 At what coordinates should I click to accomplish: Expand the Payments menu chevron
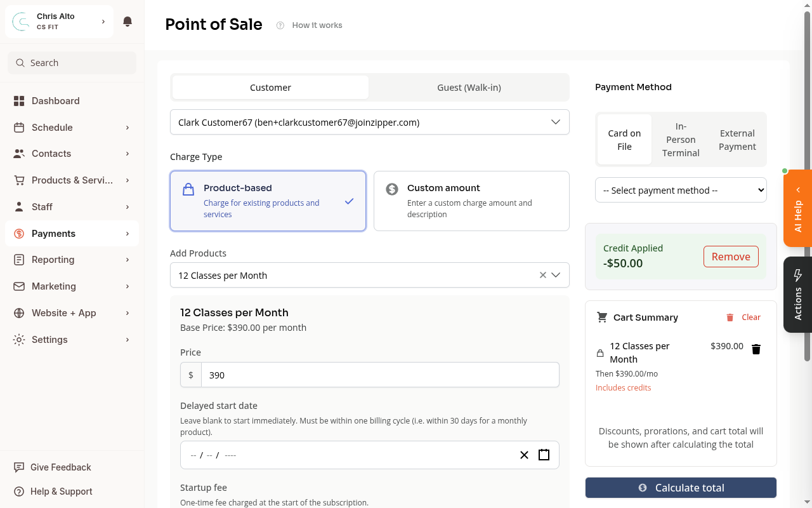pos(128,234)
